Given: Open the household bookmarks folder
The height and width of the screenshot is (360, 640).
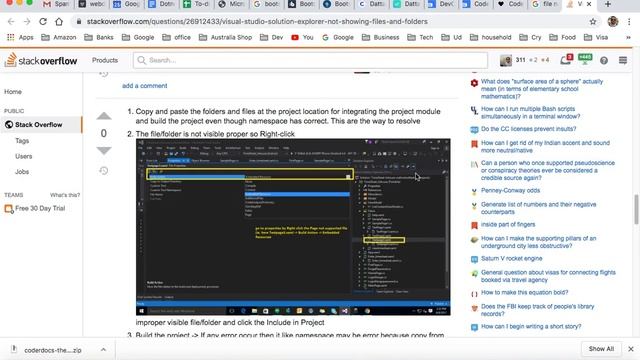Looking at the screenshot, I should point(491,37).
